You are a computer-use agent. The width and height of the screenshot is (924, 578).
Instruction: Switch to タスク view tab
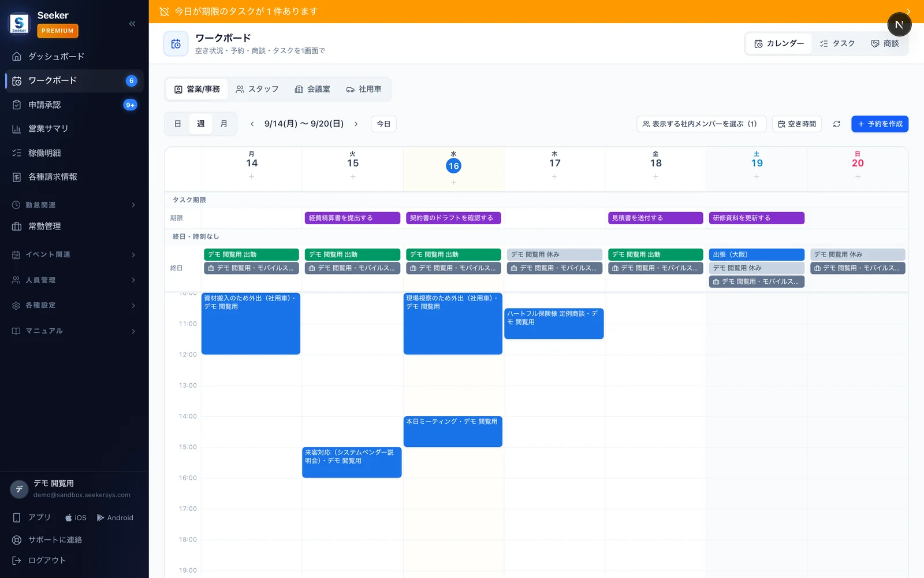click(x=837, y=43)
